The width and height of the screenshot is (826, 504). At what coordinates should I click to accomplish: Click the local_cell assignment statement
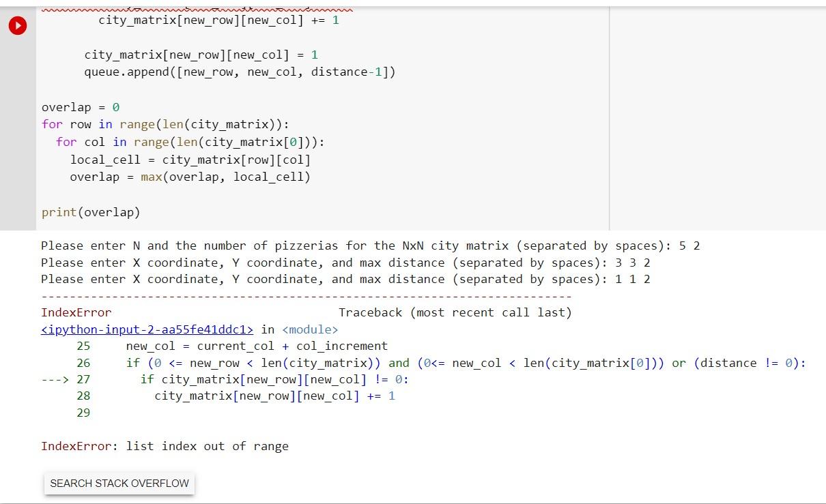[x=190, y=160]
